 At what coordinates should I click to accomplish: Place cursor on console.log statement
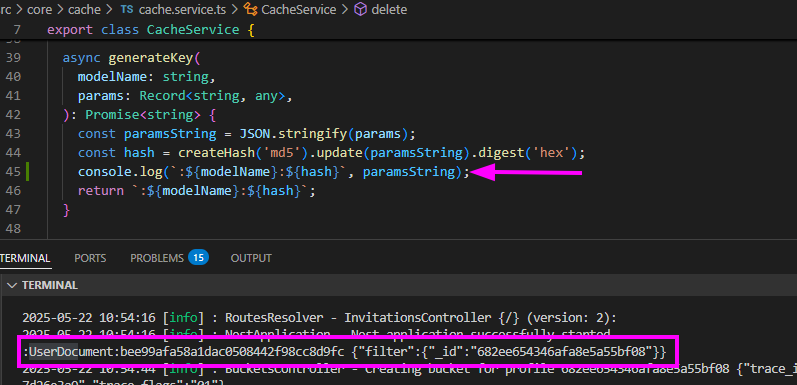(273, 172)
